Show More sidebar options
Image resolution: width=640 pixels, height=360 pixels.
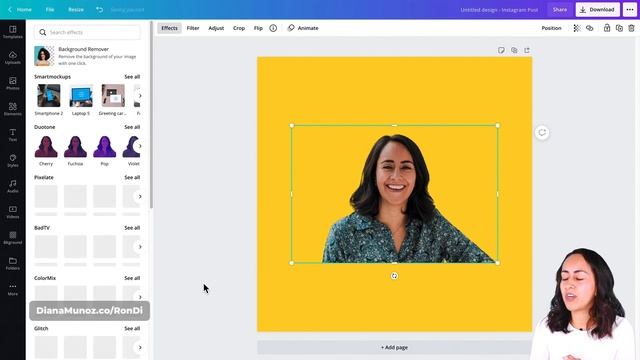coord(13,289)
